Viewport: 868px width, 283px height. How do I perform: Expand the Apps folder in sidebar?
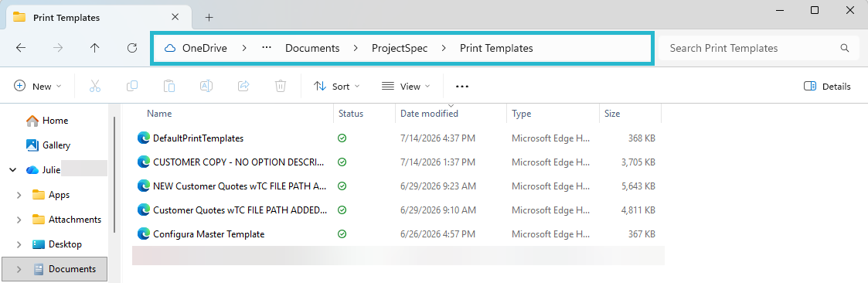click(x=19, y=195)
